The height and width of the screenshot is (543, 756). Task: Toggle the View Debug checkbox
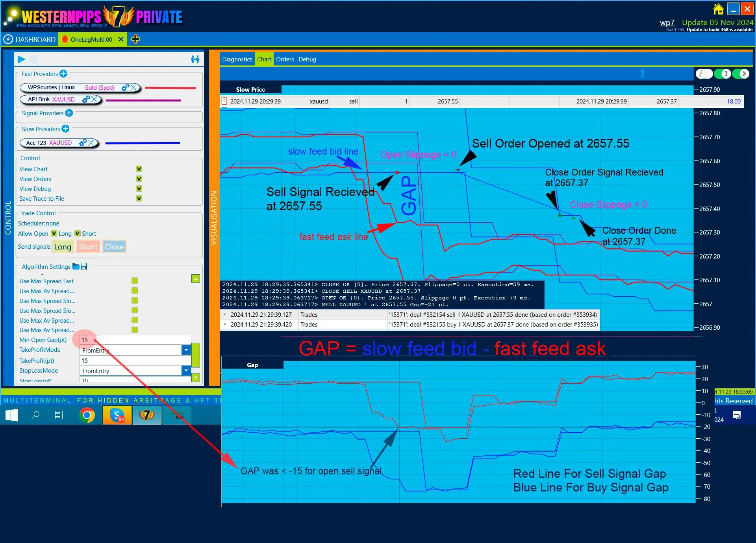coord(139,188)
